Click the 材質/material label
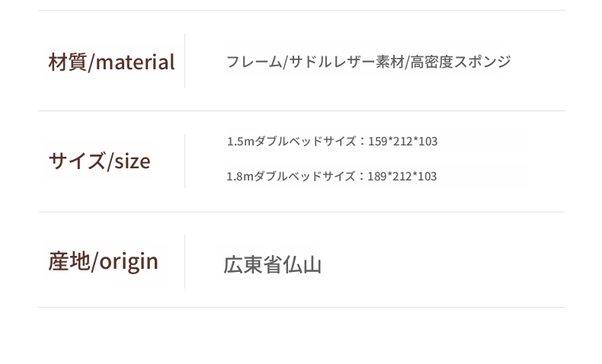Viewport: 602px width, 364px height. 112,62
